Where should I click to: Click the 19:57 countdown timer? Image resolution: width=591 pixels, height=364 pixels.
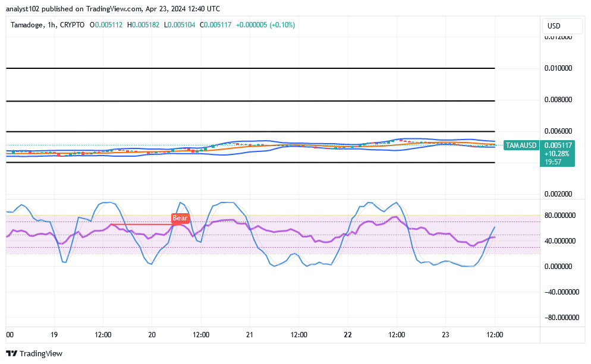(x=553, y=162)
